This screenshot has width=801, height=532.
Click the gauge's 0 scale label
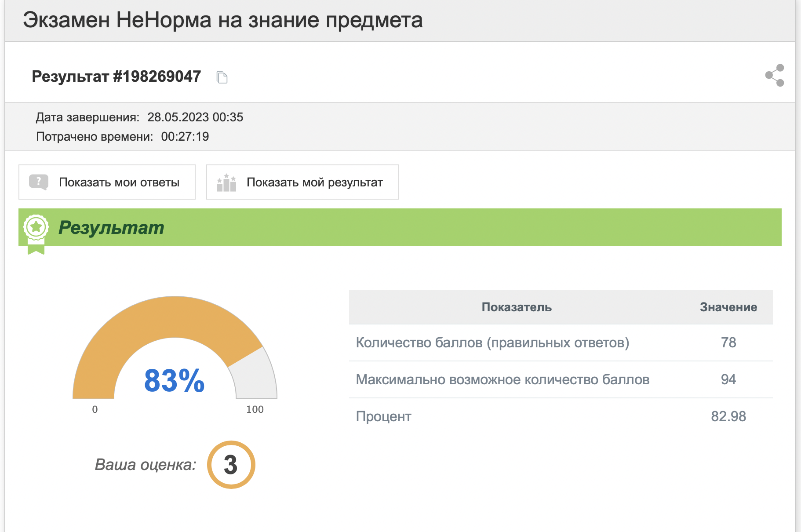[95, 409]
